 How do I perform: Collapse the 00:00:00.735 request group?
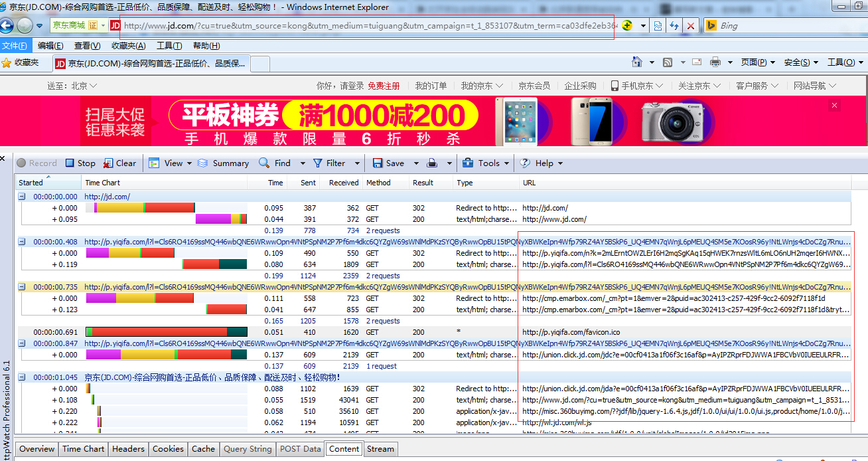[22, 287]
